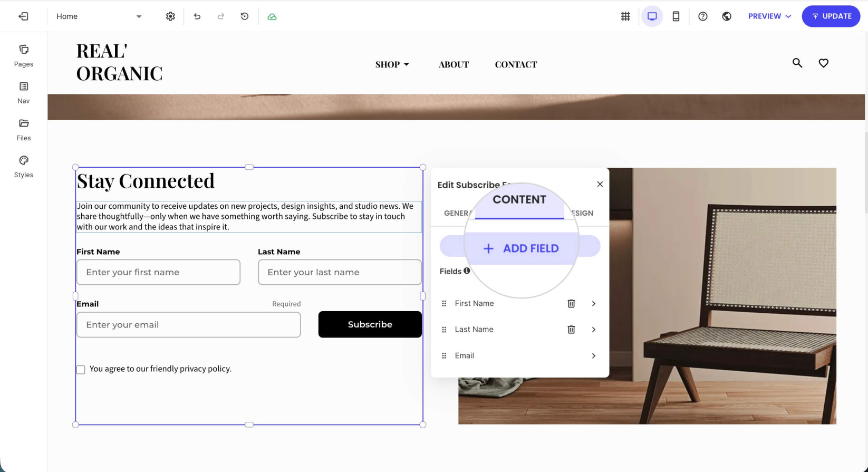Grab the First Name drag handle
868x472 pixels.
444,304
